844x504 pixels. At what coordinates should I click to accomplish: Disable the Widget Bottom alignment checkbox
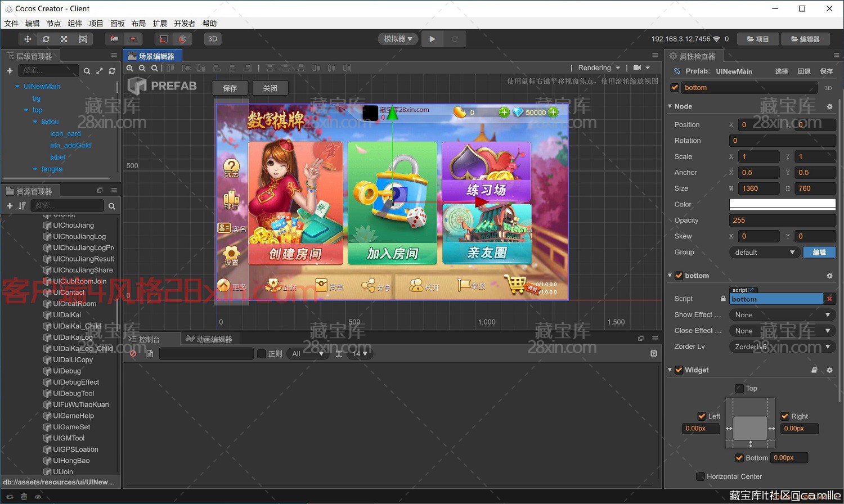[x=739, y=458]
